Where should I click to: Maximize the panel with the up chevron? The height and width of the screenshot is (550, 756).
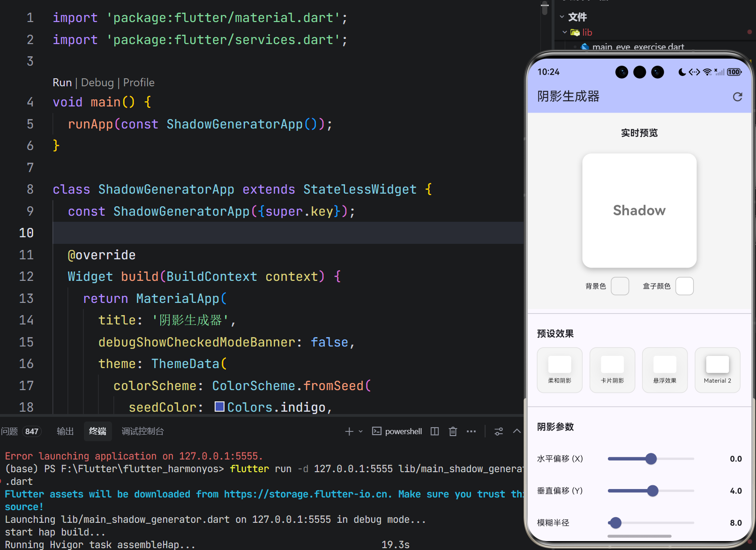click(x=516, y=431)
